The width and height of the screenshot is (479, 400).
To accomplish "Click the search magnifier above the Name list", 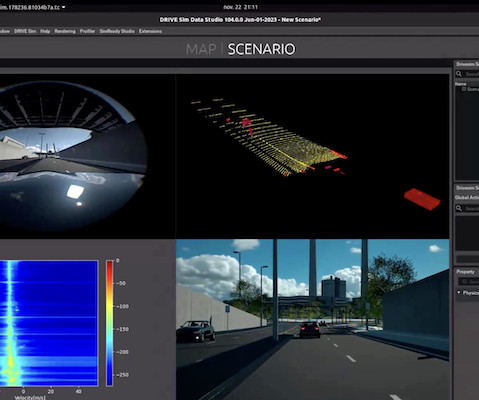I will tap(459, 74).
